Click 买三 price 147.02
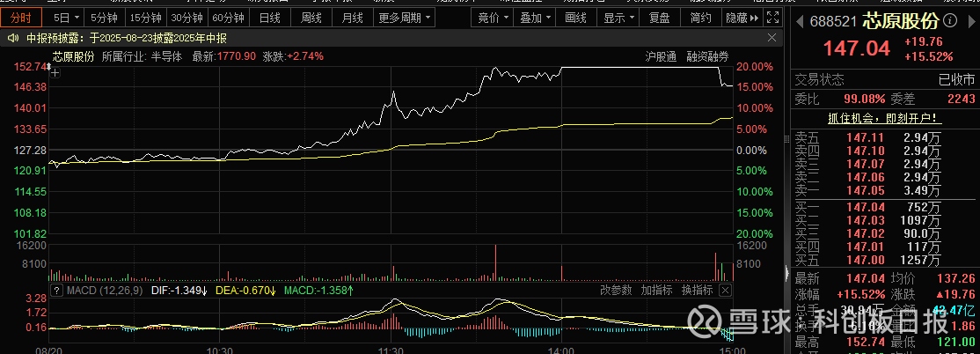Viewport: 980px width, 354px height. (865, 234)
